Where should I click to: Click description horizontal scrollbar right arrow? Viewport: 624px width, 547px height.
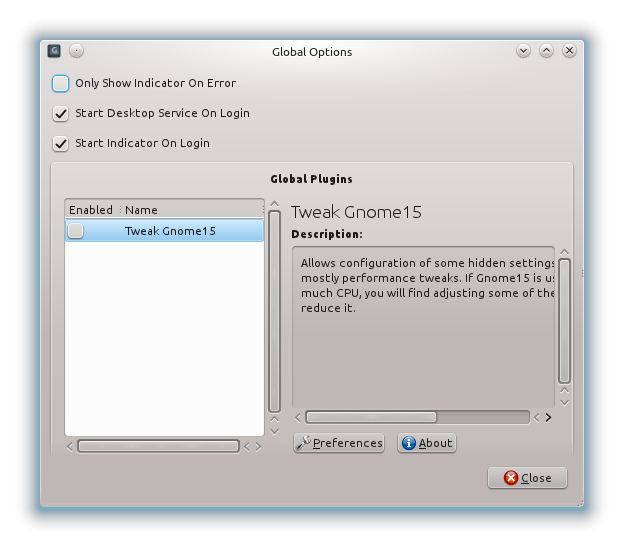pyautogui.click(x=548, y=417)
